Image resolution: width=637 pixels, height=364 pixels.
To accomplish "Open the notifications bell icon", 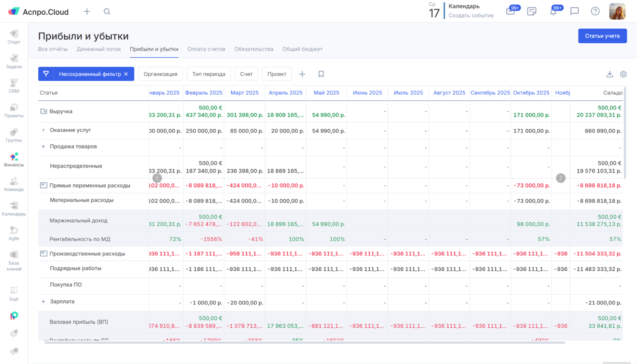I will [x=553, y=12].
